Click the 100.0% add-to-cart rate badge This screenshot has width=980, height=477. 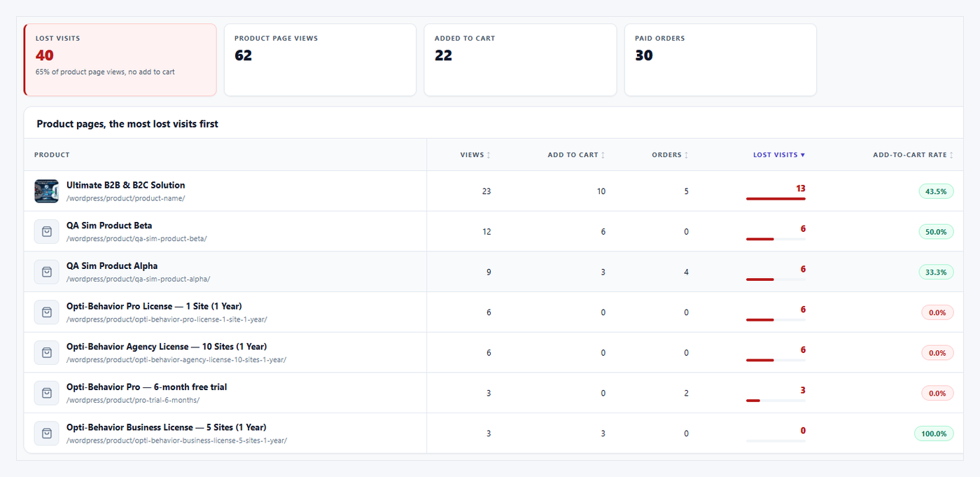(x=934, y=434)
